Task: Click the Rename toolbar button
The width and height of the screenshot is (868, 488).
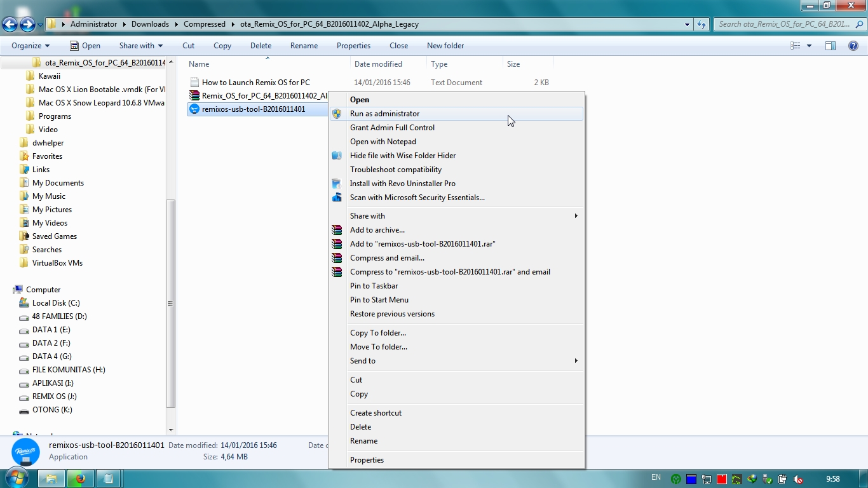Action: point(304,46)
